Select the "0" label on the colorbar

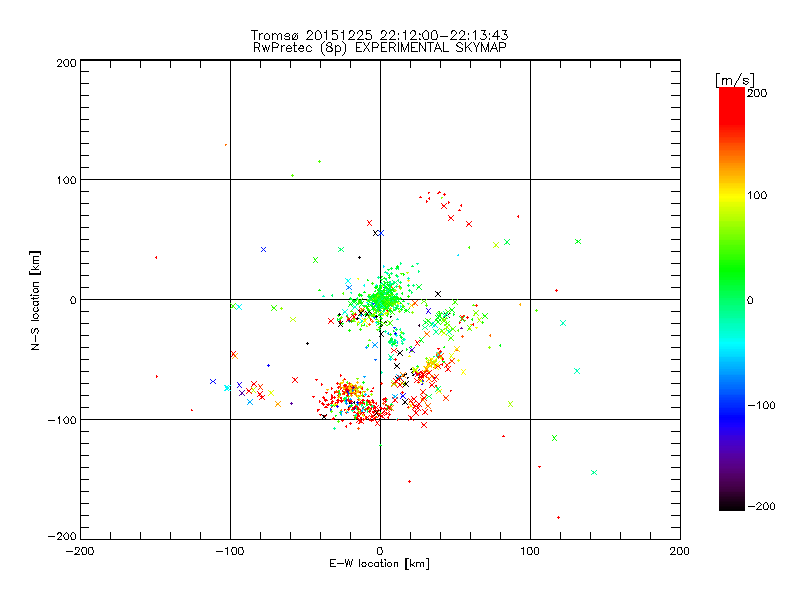750,301
